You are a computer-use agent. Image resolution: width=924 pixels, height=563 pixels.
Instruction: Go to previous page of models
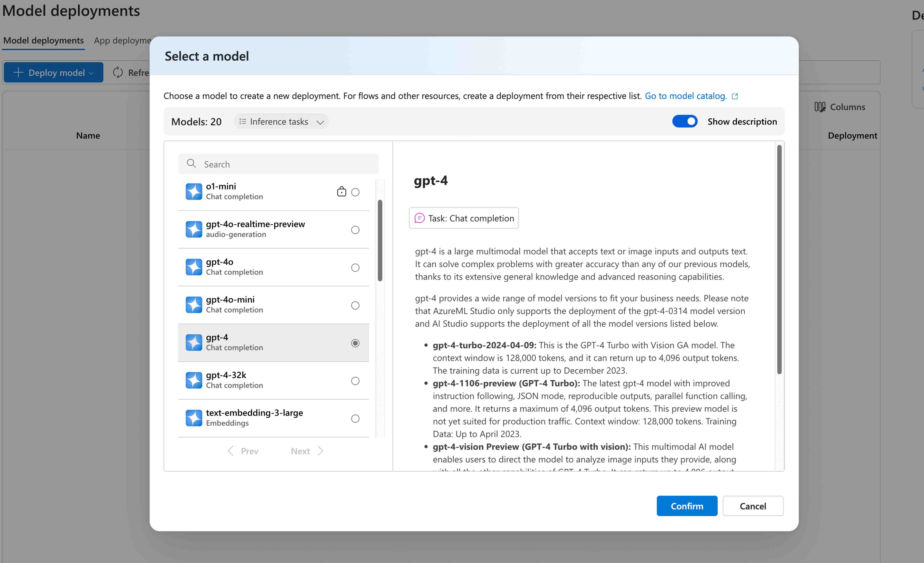[243, 451]
